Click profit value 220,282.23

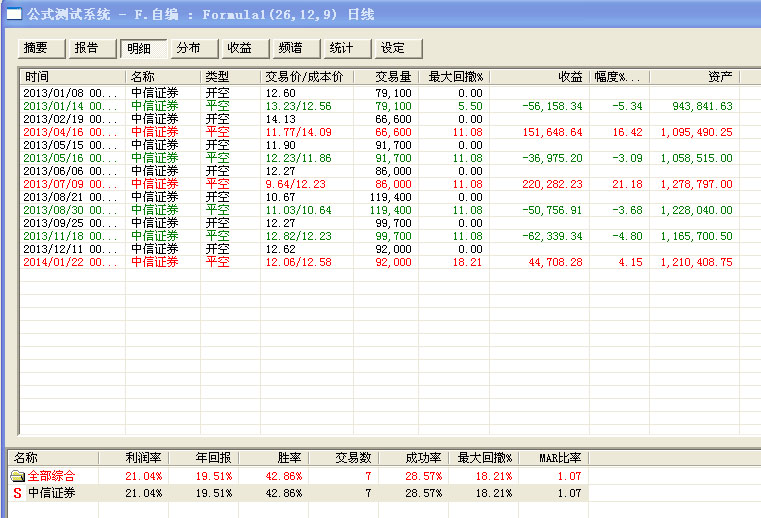pos(552,184)
